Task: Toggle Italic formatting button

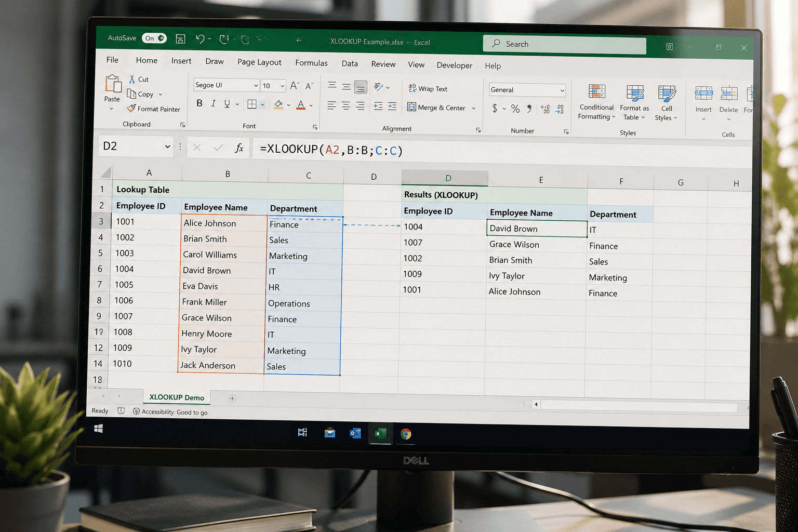Action: point(213,104)
